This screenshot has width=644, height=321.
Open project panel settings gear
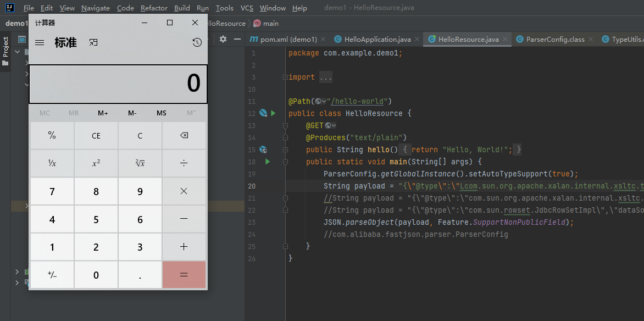[x=223, y=39]
